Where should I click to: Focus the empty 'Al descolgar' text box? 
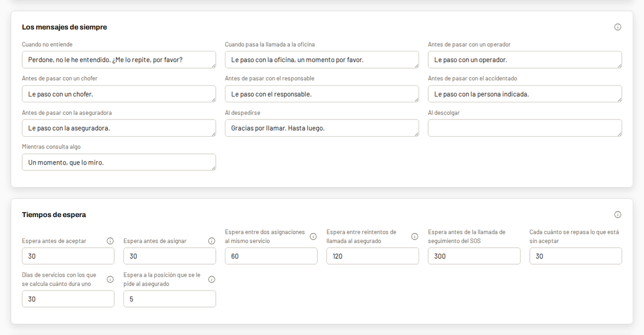click(x=525, y=128)
